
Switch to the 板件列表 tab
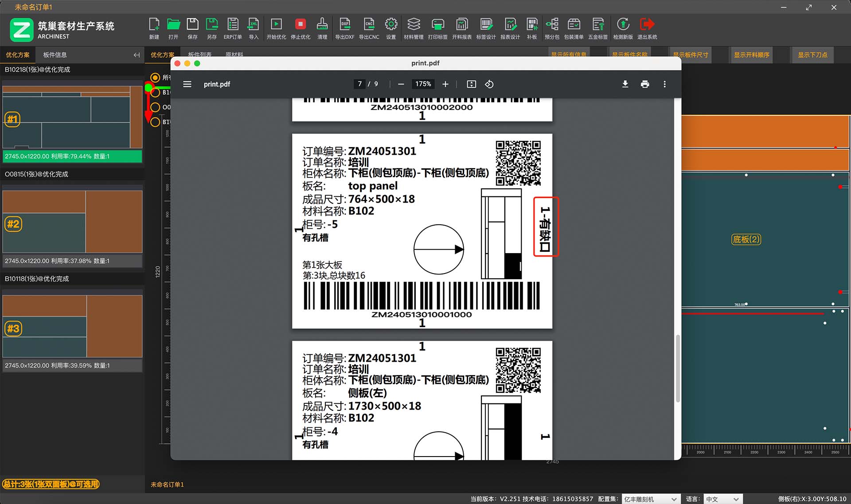click(200, 54)
